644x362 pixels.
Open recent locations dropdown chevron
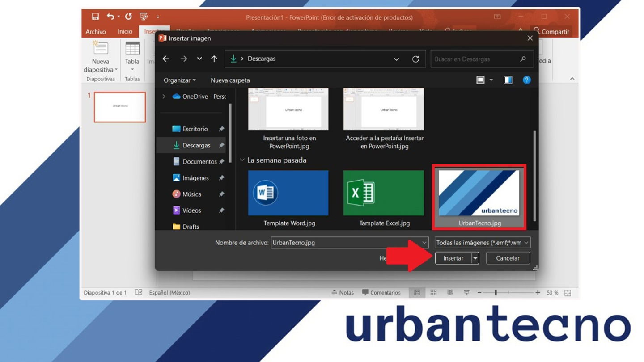point(199,59)
